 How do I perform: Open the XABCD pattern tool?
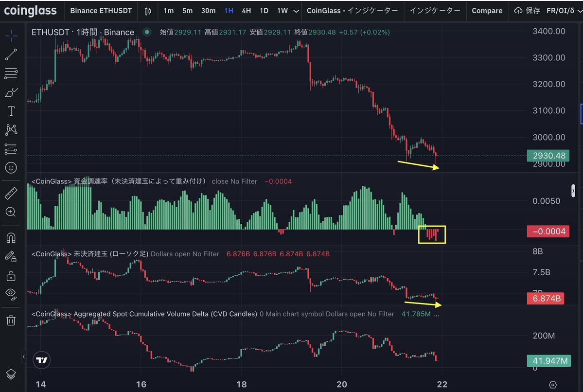tap(11, 129)
